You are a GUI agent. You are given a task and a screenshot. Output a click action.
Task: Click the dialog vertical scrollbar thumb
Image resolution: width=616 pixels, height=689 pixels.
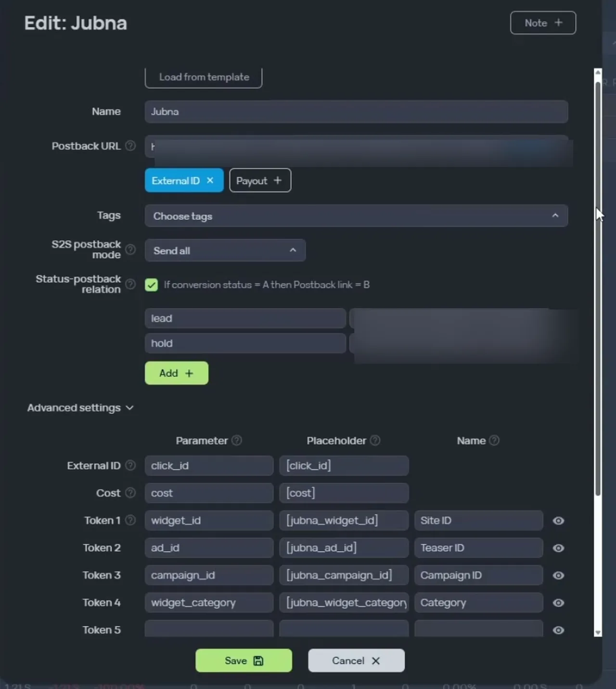coord(598,288)
